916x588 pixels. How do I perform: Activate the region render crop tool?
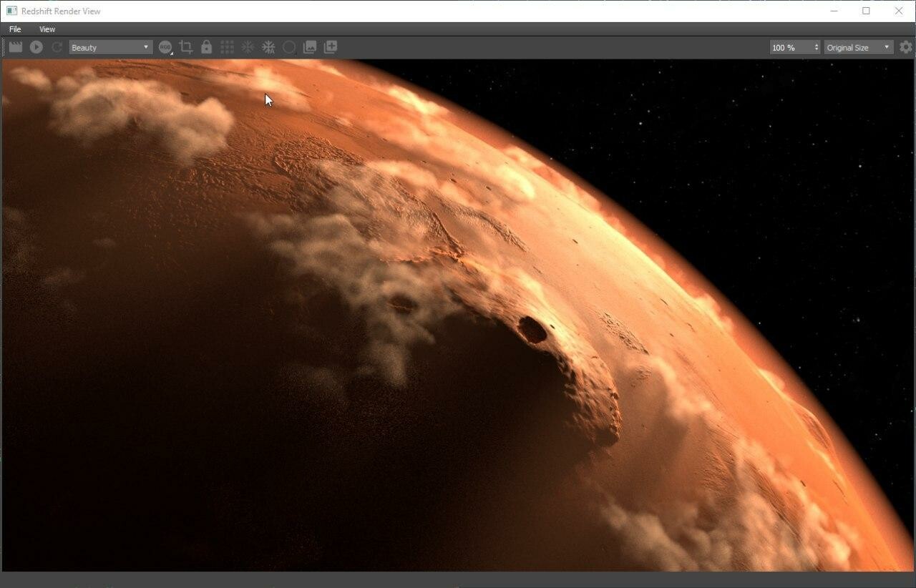pyautogui.click(x=186, y=46)
